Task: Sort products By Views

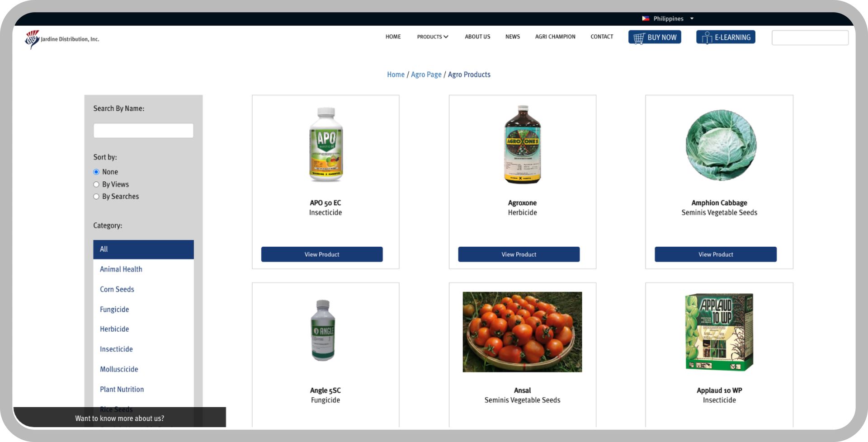Action: [96, 184]
